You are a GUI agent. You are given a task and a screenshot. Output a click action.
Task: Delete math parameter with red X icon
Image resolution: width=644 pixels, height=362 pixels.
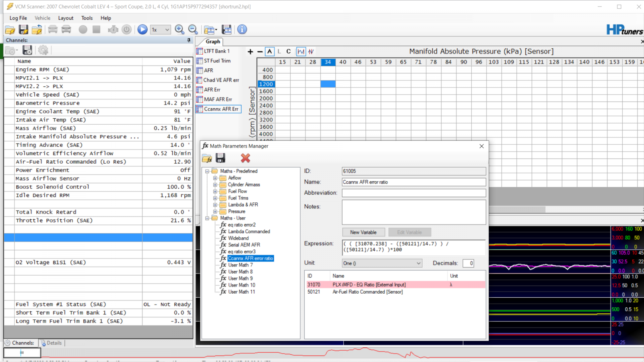[x=246, y=158]
